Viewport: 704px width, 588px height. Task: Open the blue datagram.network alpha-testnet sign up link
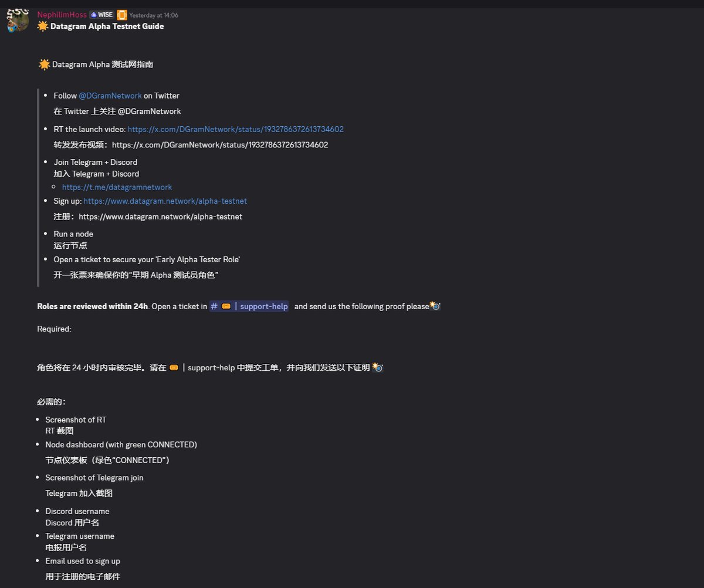pos(165,201)
